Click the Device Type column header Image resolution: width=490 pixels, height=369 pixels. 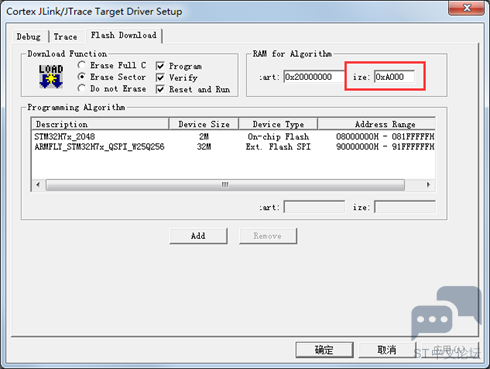278,124
